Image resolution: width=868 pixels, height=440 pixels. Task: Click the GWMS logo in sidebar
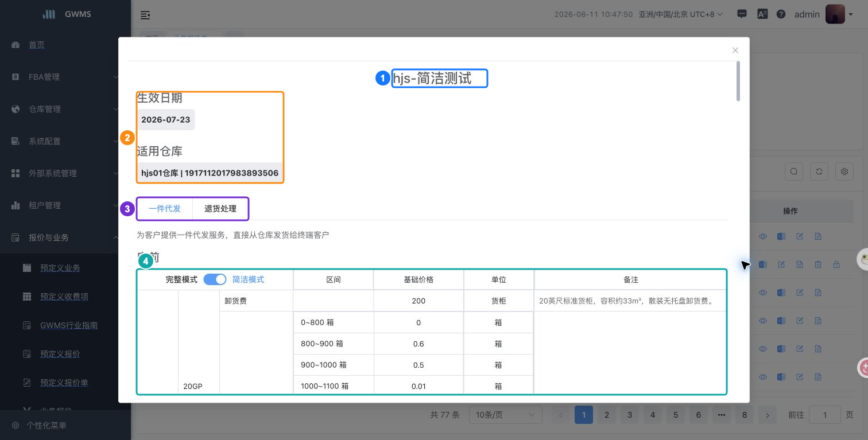pos(49,14)
